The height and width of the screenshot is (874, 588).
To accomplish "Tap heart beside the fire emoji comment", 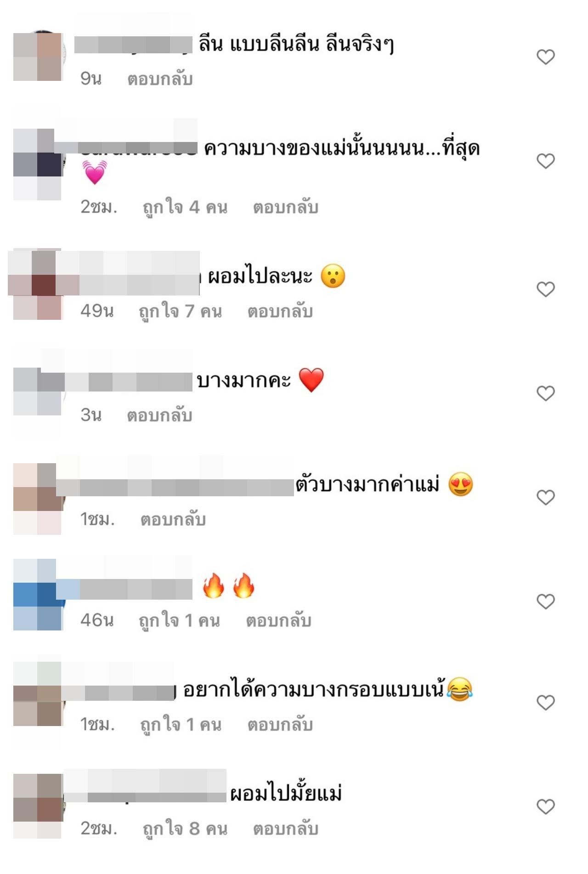I will click(546, 602).
